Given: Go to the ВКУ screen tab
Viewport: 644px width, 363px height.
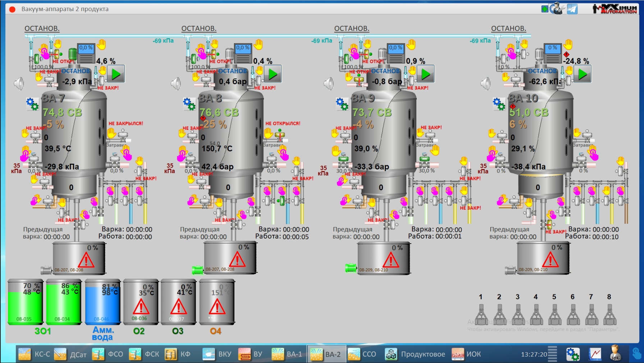Looking at the screenshot, I should click(x=218, y=354).
